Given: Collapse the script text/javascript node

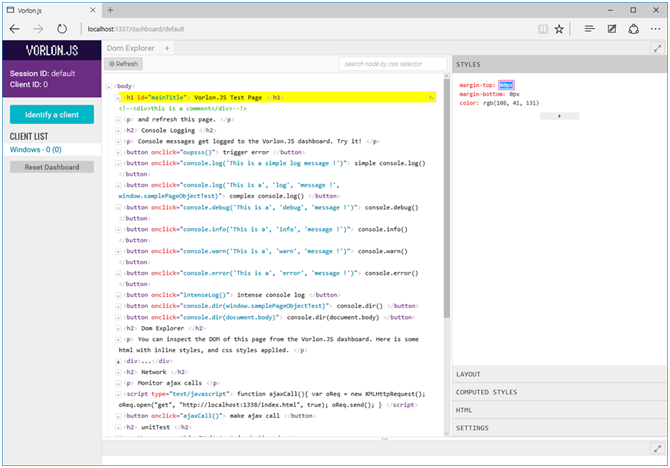Looking at the screenshot, I should pos(118,394).
